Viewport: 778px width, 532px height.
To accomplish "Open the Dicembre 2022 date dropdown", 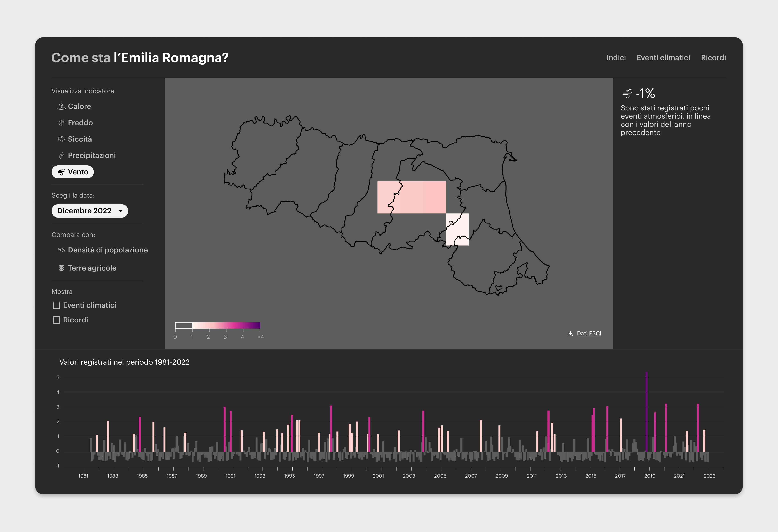I will point(89,211).
